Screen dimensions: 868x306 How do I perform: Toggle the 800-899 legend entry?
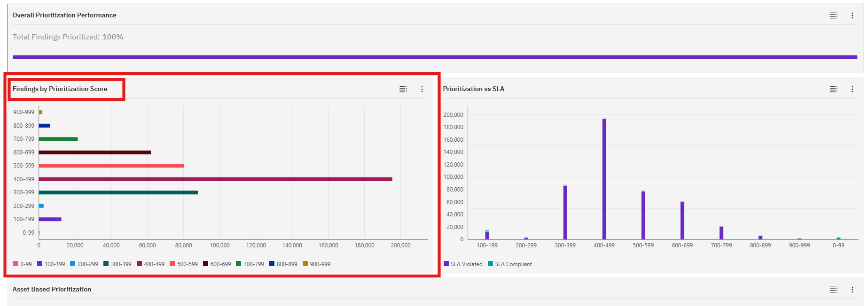point(283,264)
